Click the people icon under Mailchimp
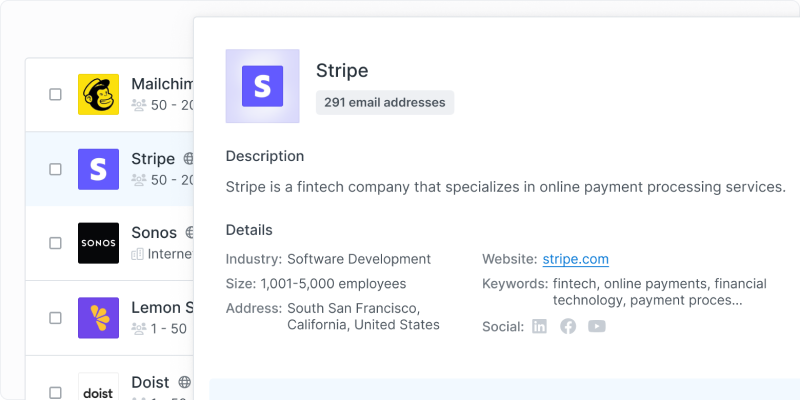The image size is (800, 400). pos(139,105)
